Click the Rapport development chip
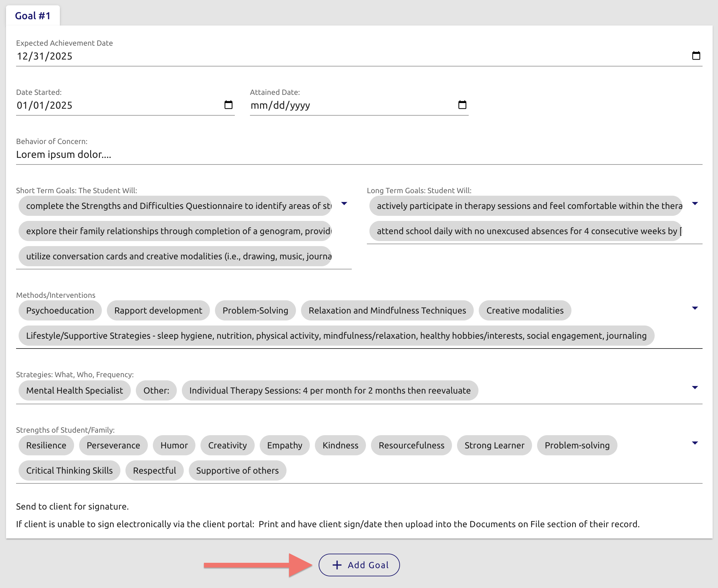The height and width of the screenshot is (588, 718). pos(158,310)
